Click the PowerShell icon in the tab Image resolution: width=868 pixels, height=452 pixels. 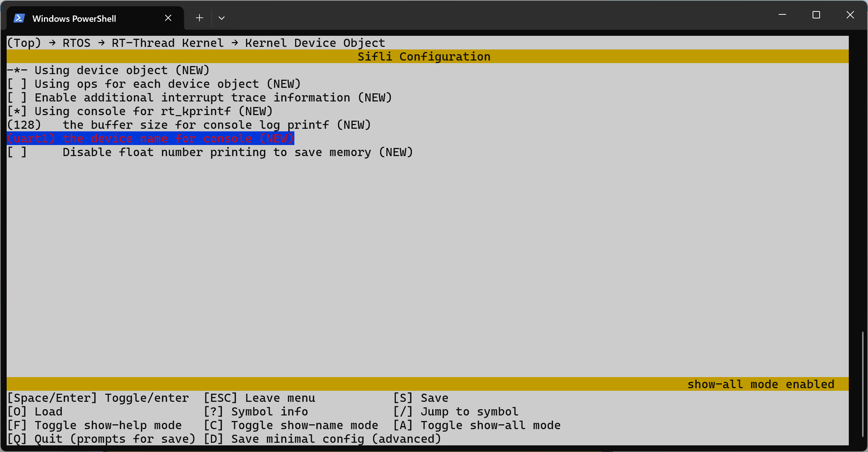click(x=19, y=18)
